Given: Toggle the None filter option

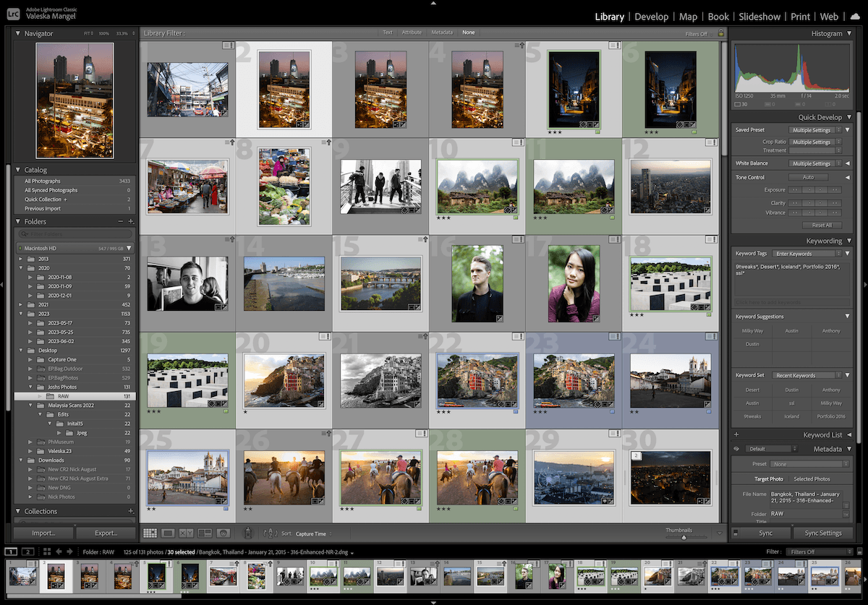Looking at the screenshot, I should [469, 33].
